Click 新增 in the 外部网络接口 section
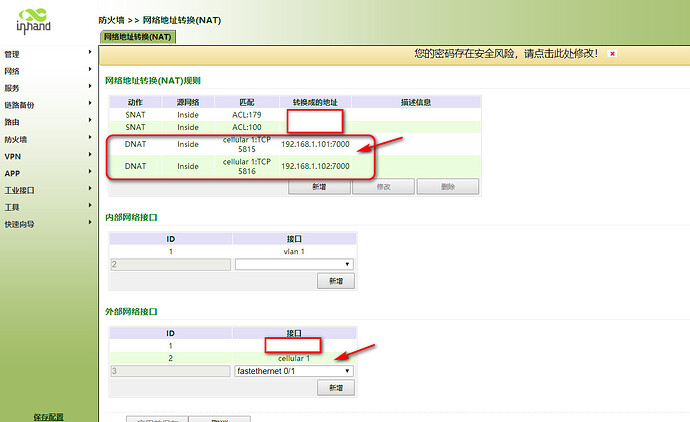This screenshot has height=422, width=690. (335, 388)
